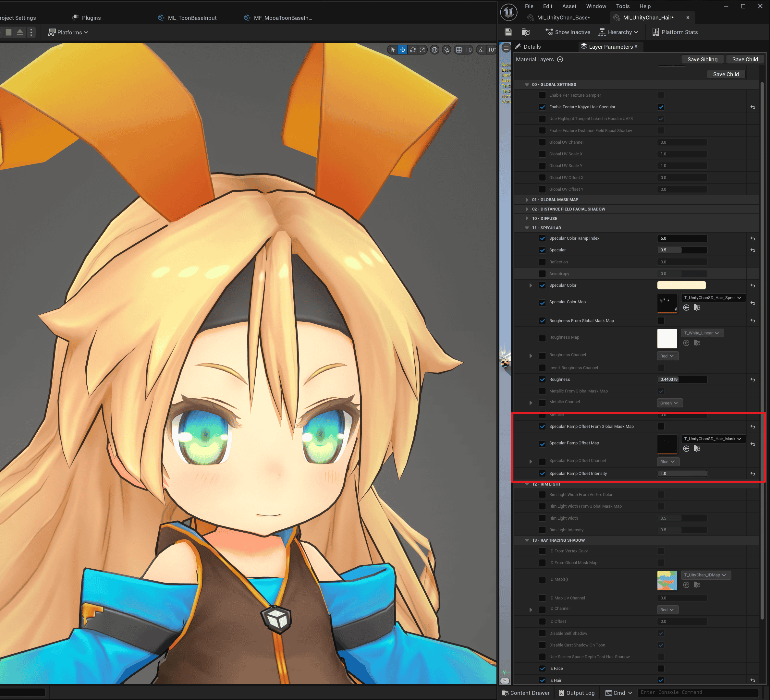Reset Specular Color Ramp Index to default

(752, 238)
